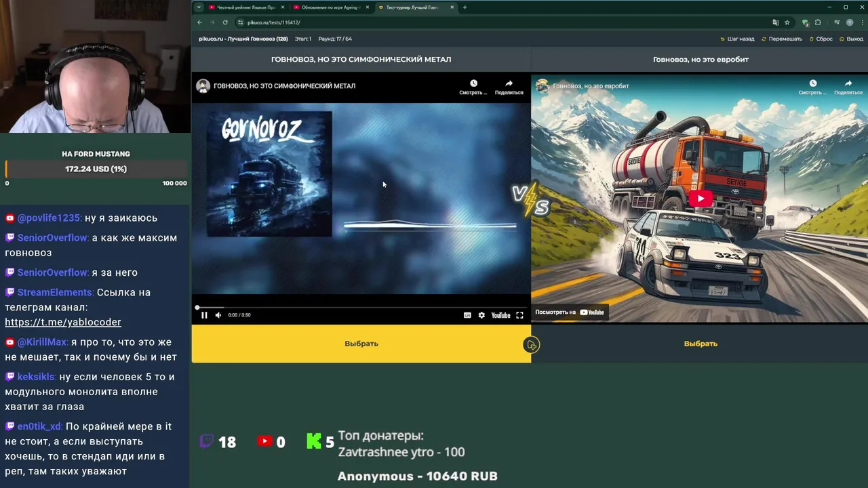Mute the left video's volume

pyautogui.click(x=218, y=315)
